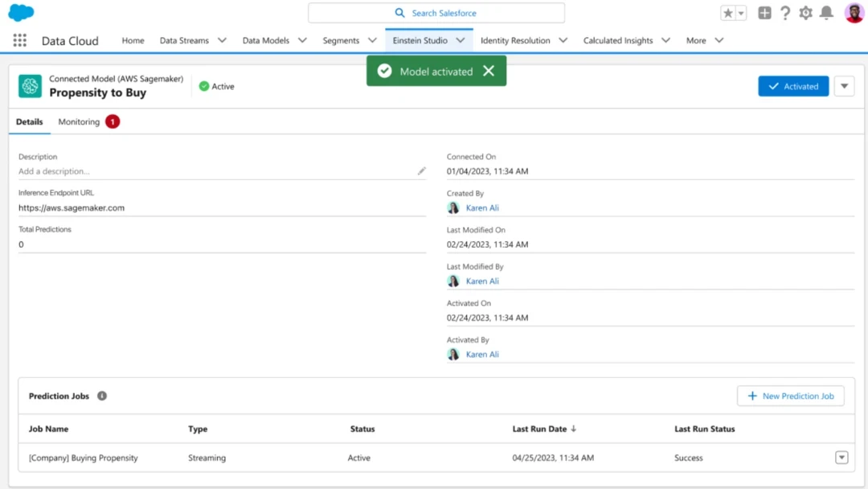Toggle the Activated button
Screen dimensions: 868x489
[x=792, y=87]
